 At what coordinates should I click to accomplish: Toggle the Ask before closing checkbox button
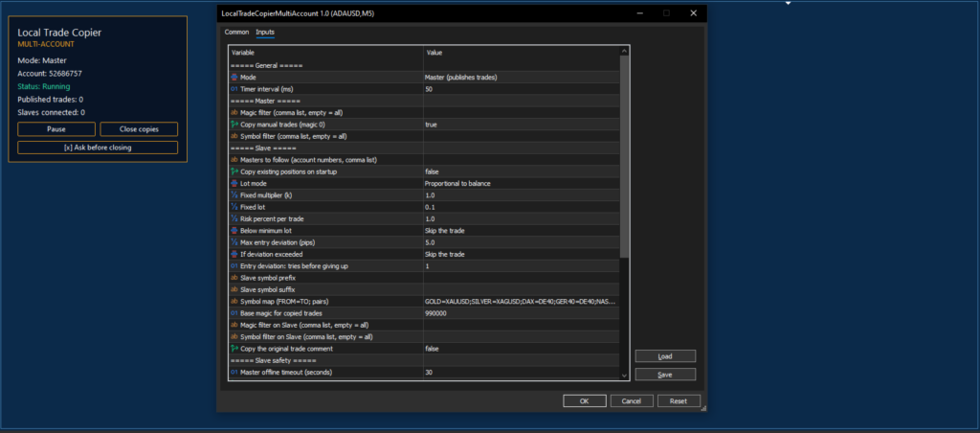coord(98,148)
